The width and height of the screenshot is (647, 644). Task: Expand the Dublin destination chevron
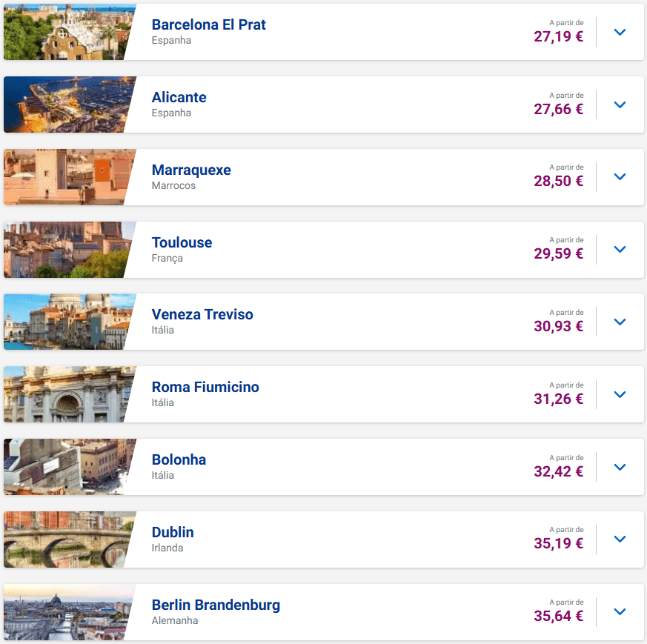coord(620,540)
